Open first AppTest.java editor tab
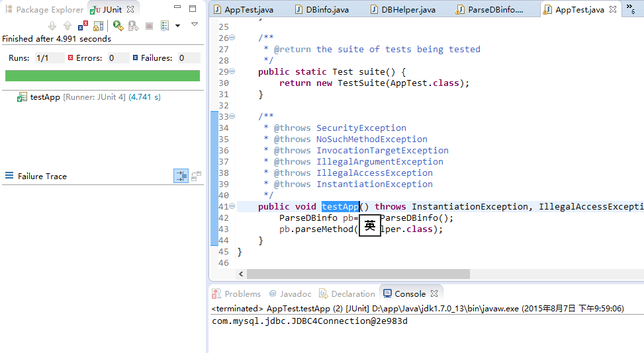This screenshot has width=644, height=353. coord(243,9)
